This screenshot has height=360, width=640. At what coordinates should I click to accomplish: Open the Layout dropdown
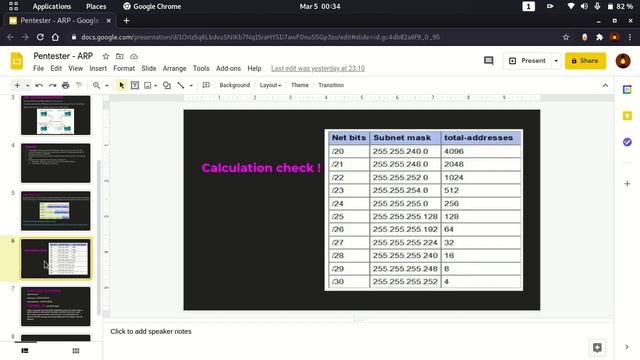(270, 85)
